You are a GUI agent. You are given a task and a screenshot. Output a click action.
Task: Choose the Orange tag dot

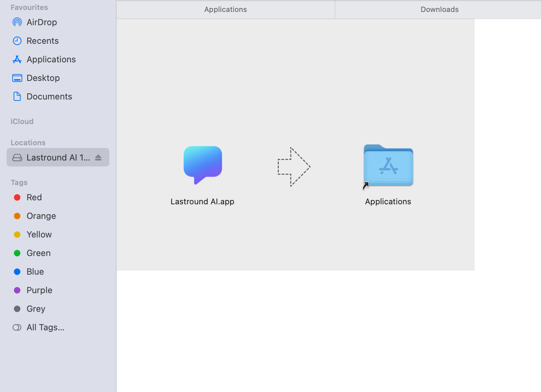[17, 216]
